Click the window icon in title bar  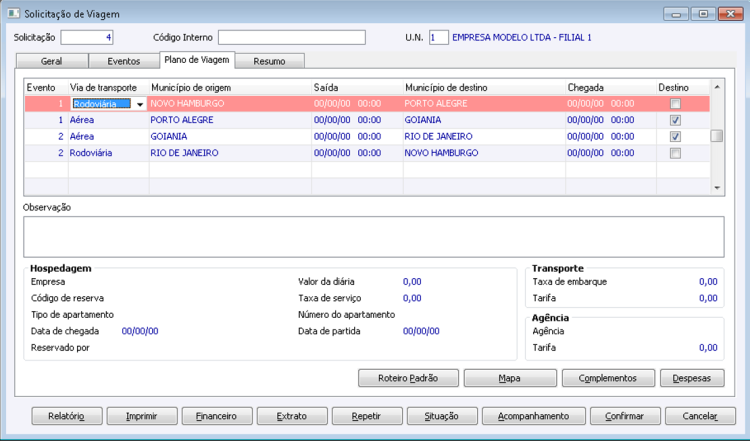pyautogui.click(x=12, y=13)
